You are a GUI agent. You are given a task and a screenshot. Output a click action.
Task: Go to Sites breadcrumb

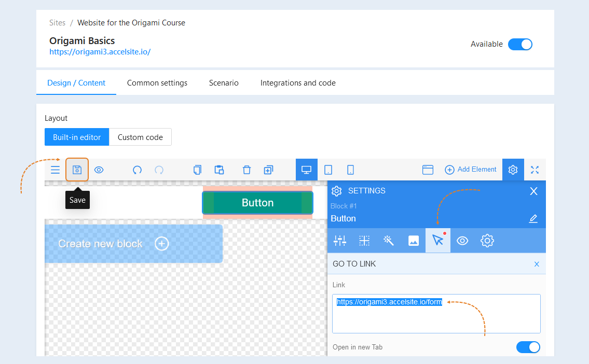(57, 23)
